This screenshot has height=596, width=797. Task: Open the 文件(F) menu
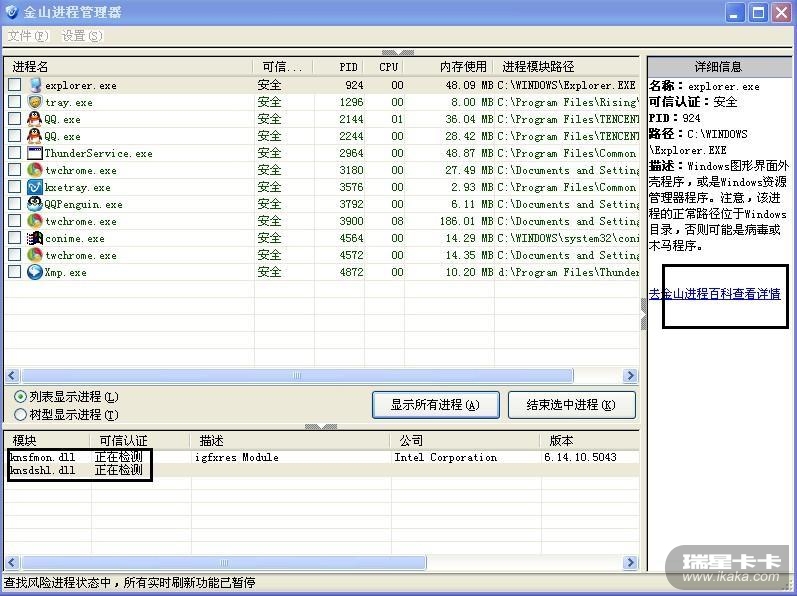pos(28,36)
